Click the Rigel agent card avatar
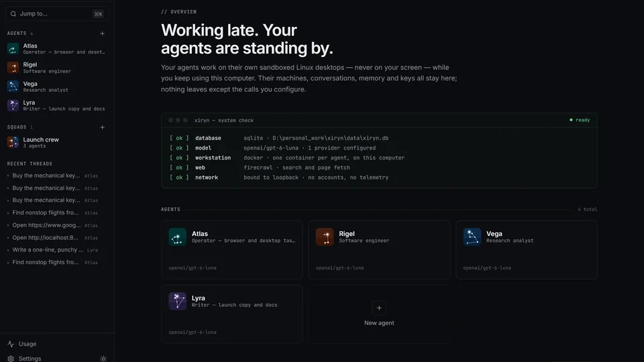 click(325, 237)
